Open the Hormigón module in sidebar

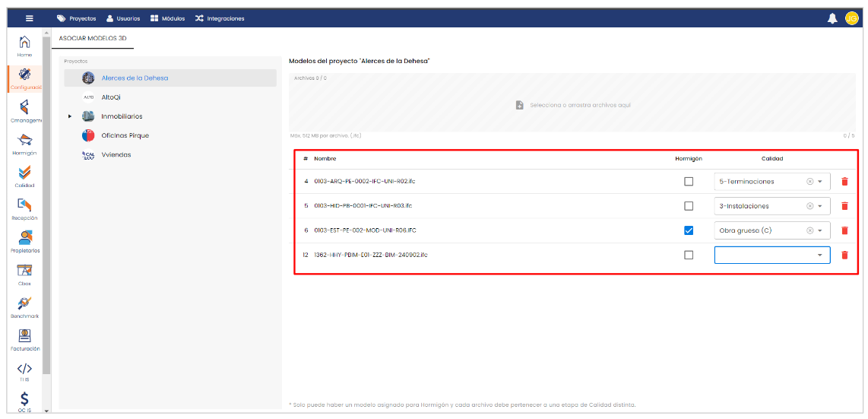(24, 142)
